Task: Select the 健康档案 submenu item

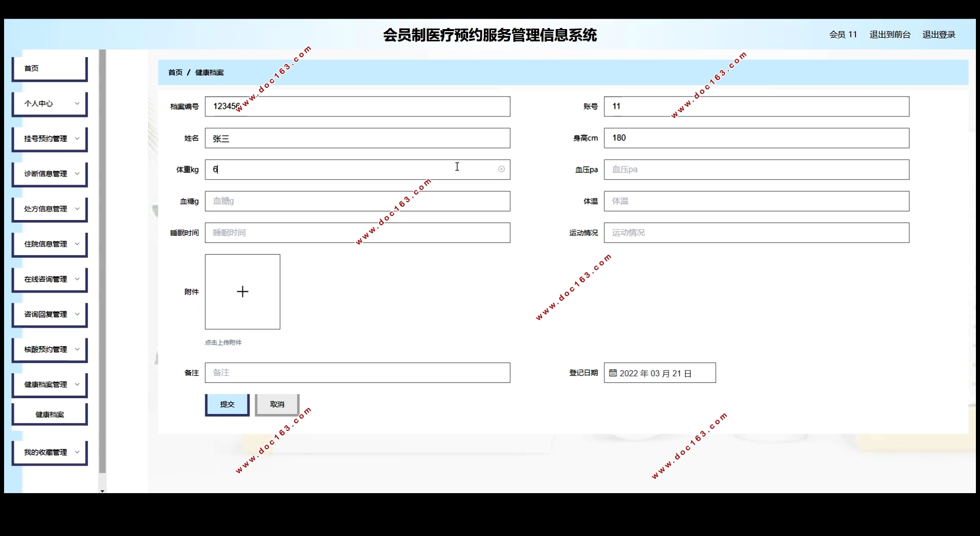Action: pos(50,415)
